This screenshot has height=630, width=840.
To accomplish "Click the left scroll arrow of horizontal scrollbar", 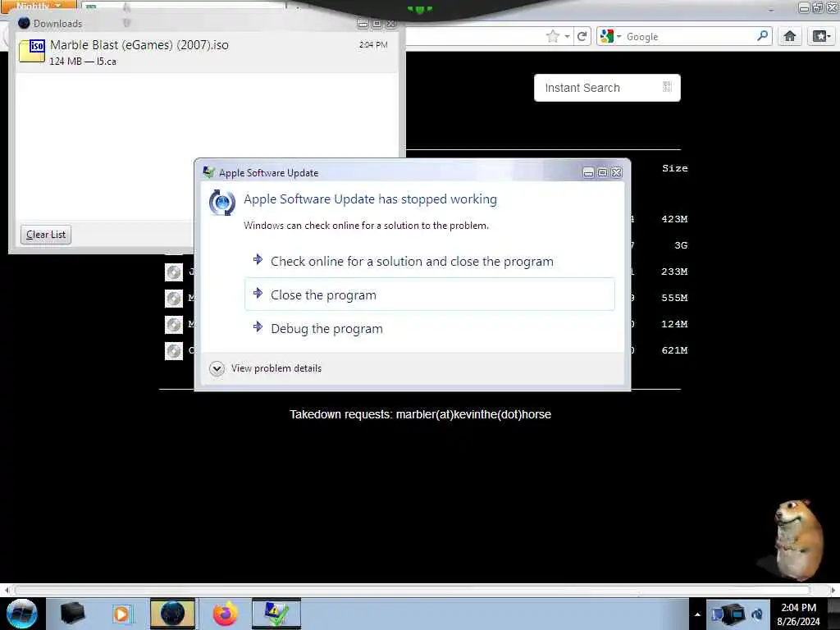I will tap(7, 590).
